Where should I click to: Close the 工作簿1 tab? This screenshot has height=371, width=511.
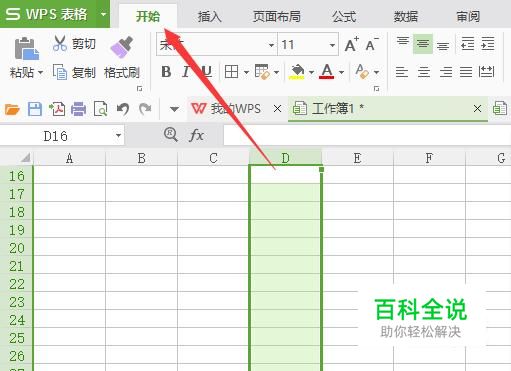coord(477,109)
